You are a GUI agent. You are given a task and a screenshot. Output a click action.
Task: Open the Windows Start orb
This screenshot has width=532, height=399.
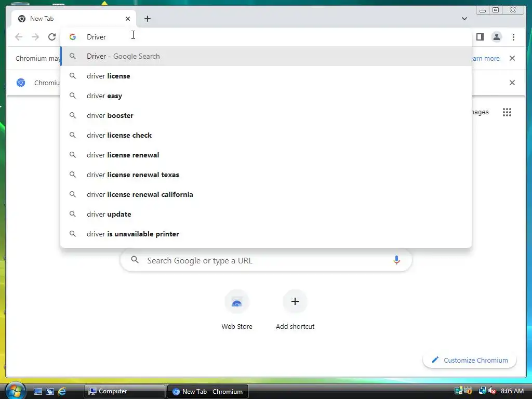(x=15, y=390)
